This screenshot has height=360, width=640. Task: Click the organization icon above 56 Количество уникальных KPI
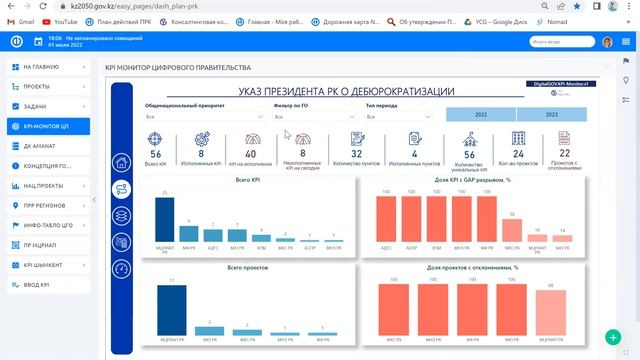pyautogui.click(x=470, y=140)
